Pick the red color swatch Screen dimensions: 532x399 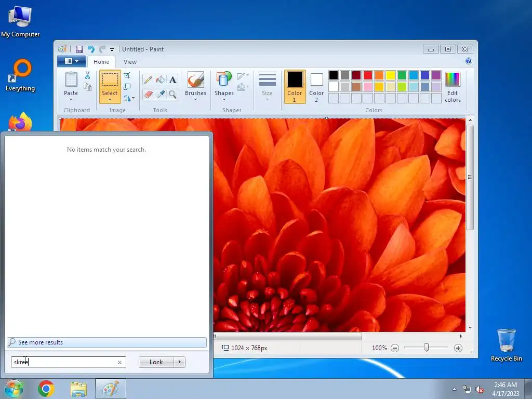point(367,75)
